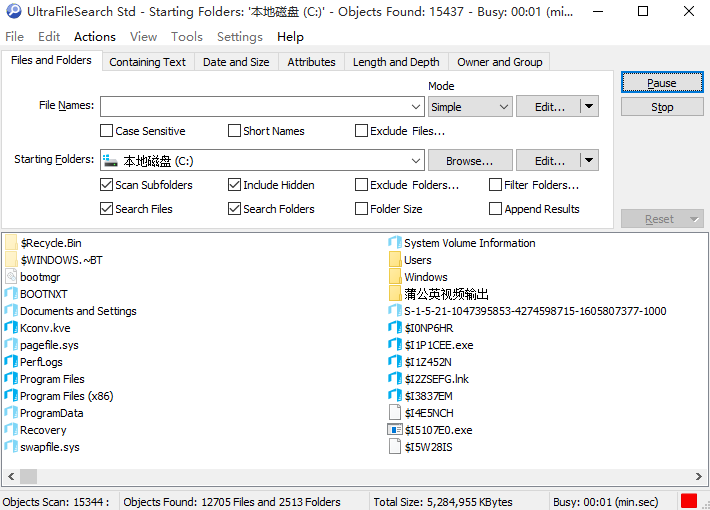Open the Attributes tab

312,62
